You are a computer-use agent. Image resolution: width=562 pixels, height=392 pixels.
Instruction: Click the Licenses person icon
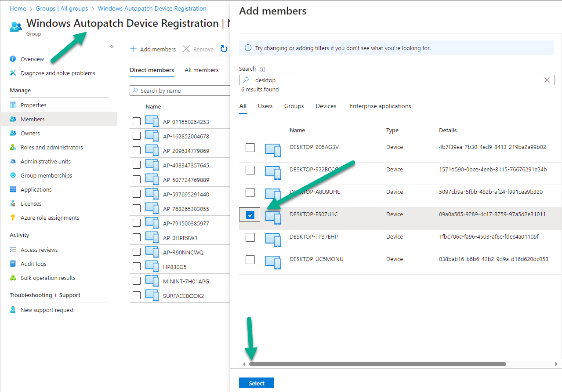coord(13,203)
